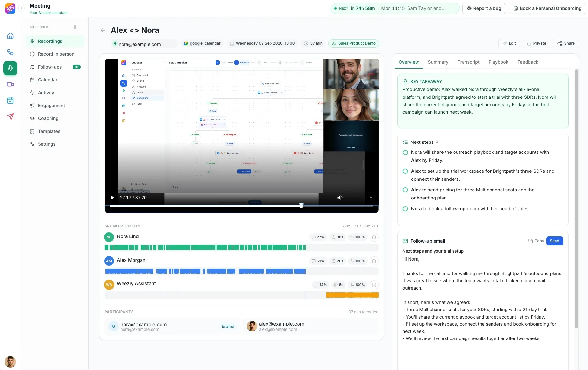Check off Nora share outreach playbook step

pos(405,153)
